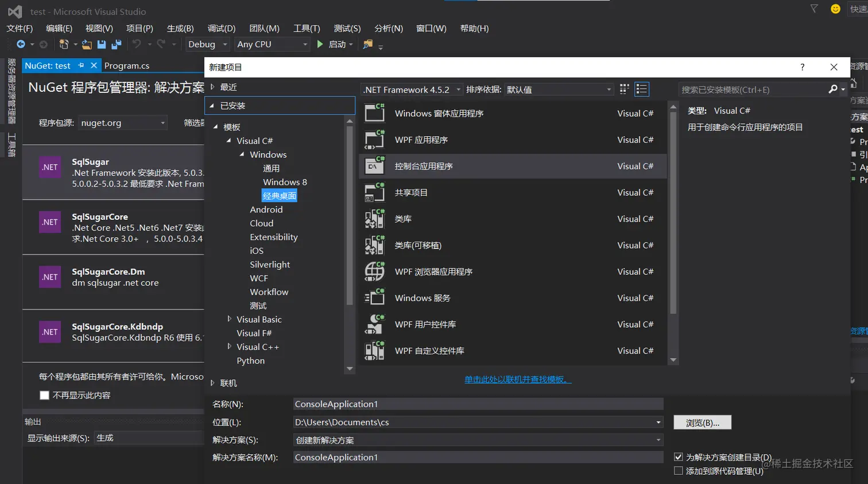Select the WPF 浏览器应用程序 globe icon
Screen dimensions: 868x484
[x=374, y=272]
